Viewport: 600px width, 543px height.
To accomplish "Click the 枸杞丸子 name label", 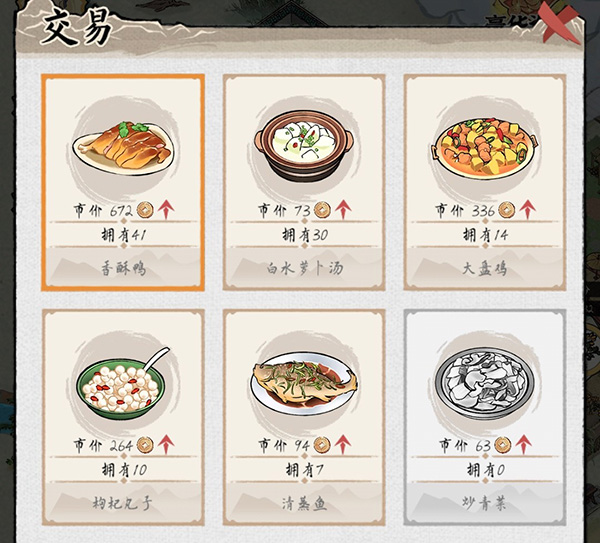I will click(x=122, y=503).
